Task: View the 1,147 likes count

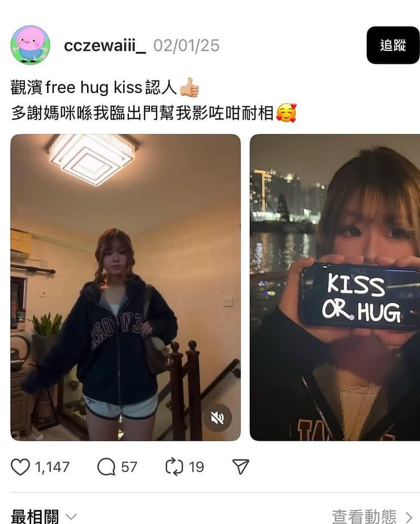Action: [52, 467]
